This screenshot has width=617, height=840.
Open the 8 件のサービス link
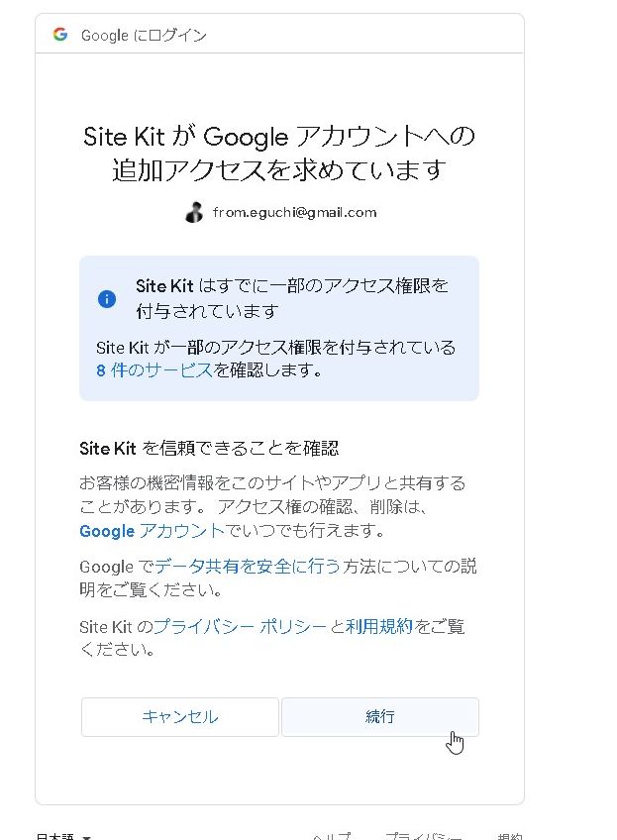coord(154,370)
